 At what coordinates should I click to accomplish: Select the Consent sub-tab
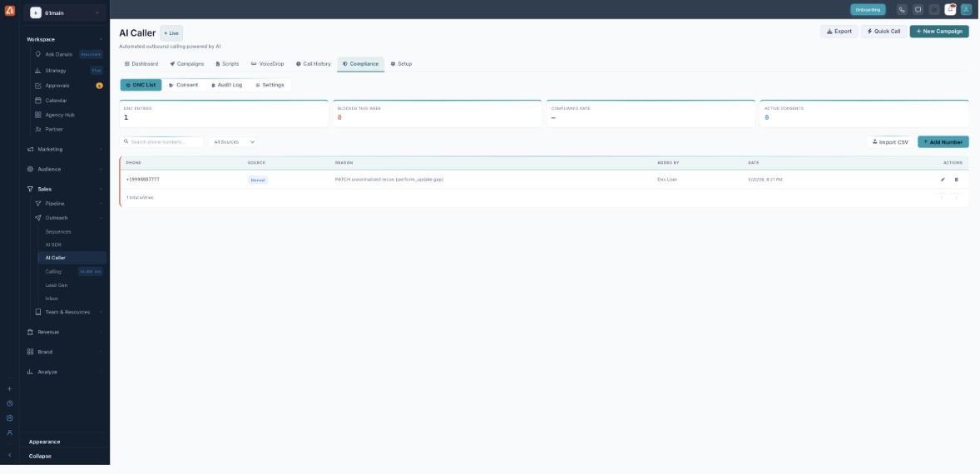pos(184,85)
